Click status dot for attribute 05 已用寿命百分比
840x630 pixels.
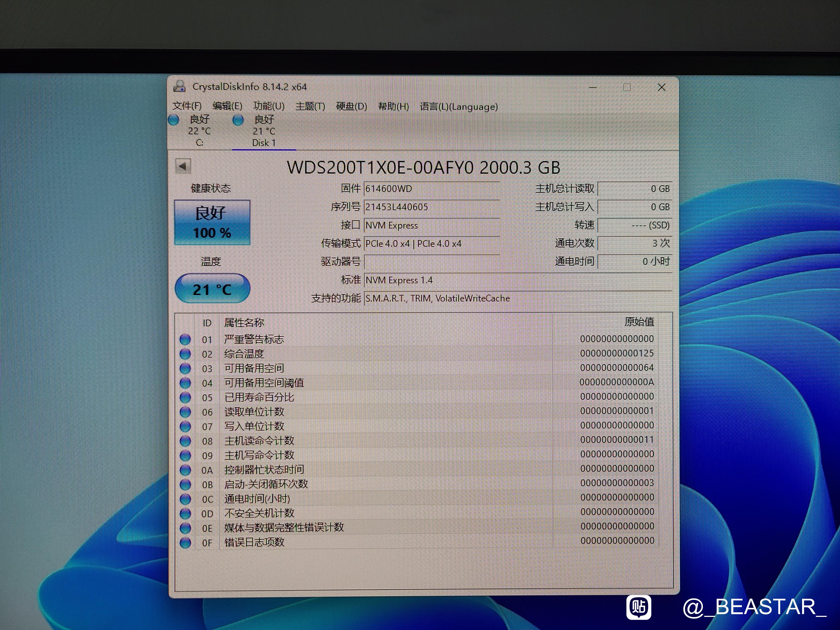tap(185, 397)
